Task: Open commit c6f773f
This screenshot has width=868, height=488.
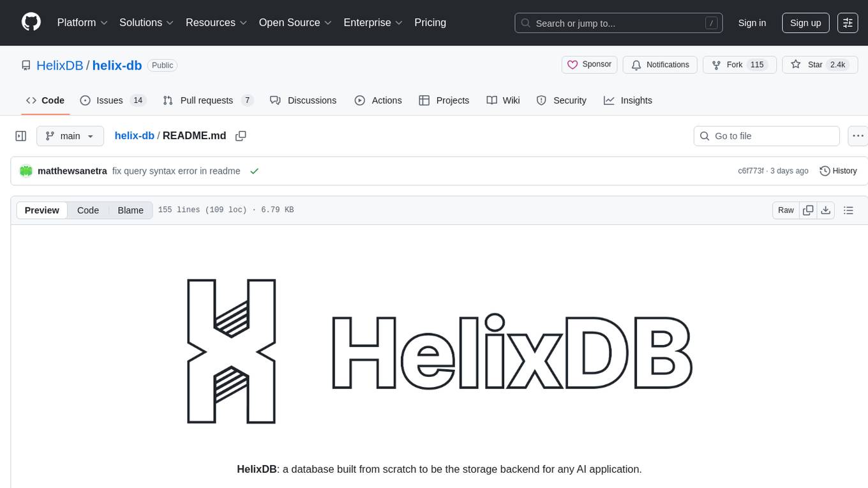Action: click(x=751, y=171)
